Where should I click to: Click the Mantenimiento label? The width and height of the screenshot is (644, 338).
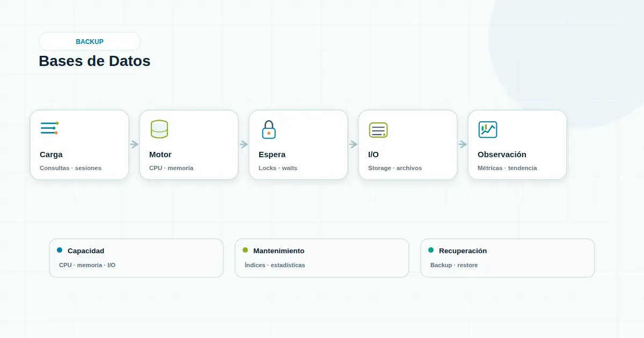point(279,251)
